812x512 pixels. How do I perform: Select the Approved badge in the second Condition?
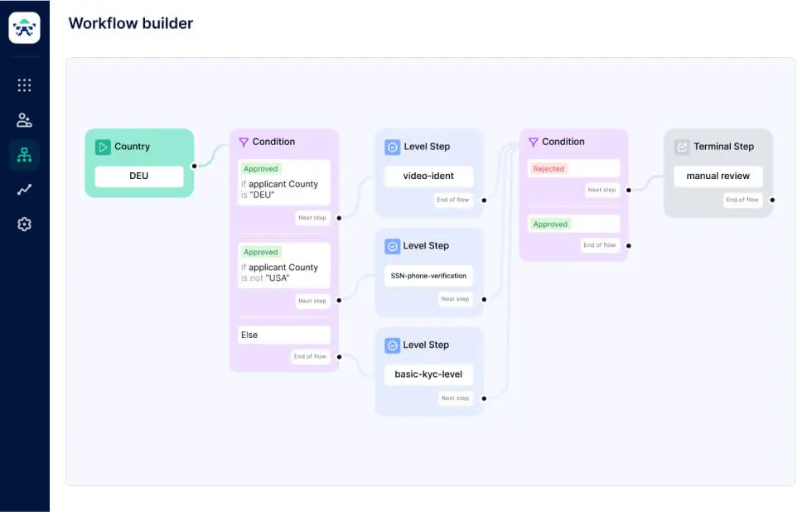click(549, 224)
